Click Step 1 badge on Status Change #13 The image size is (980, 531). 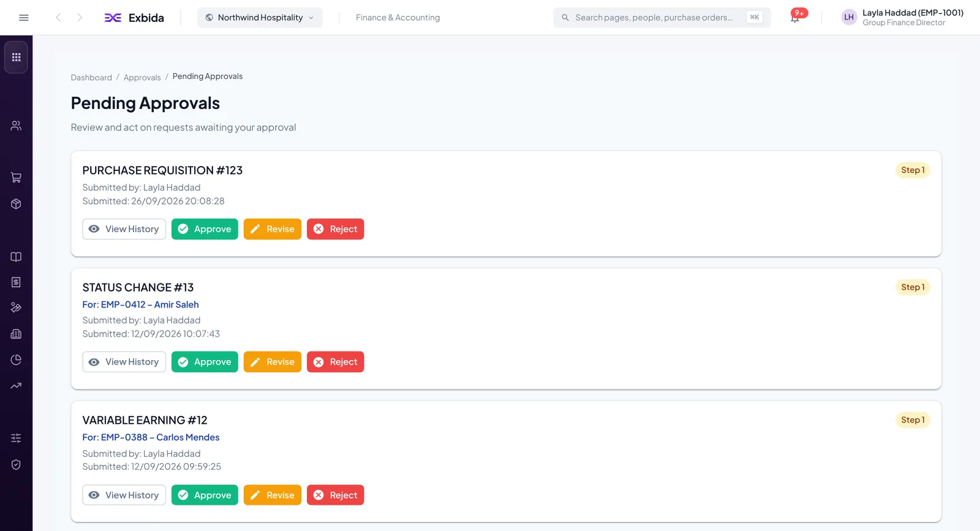[x=913, y=287]
